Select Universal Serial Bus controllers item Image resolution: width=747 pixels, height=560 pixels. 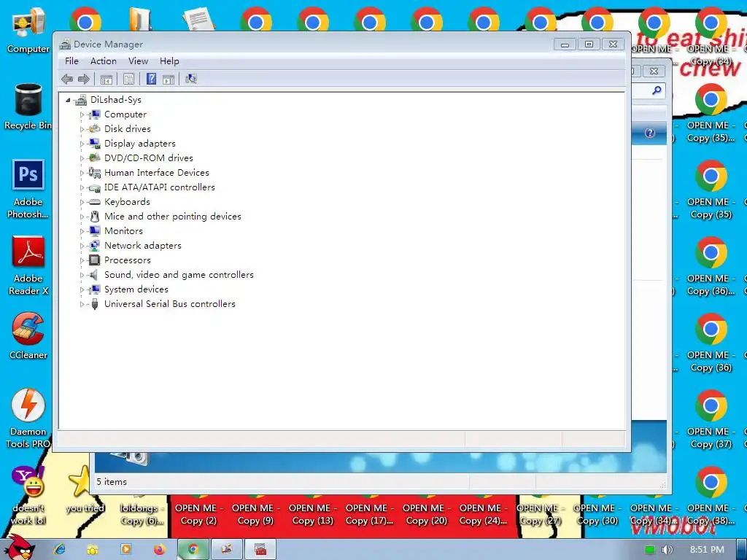point(169,304)
